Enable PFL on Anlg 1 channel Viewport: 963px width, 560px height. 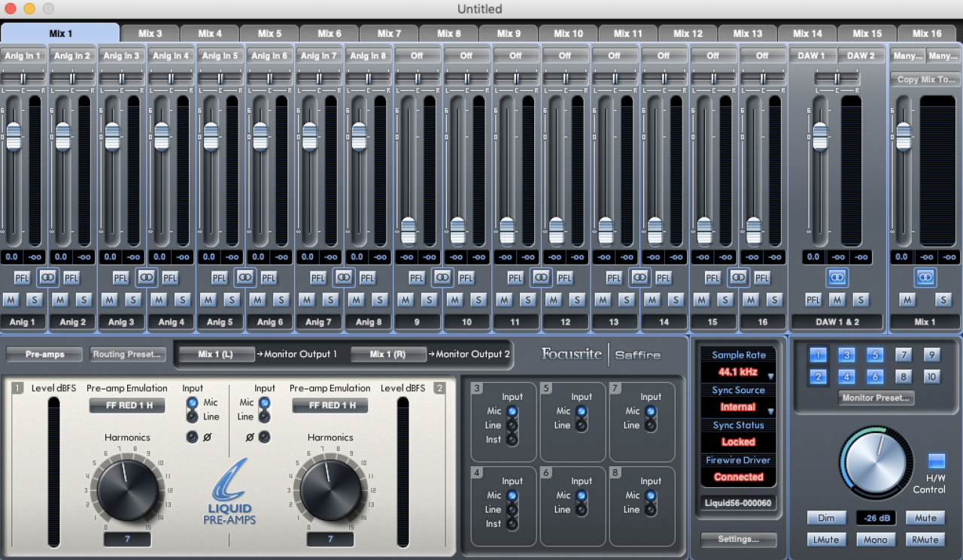[x=22, y=278]
